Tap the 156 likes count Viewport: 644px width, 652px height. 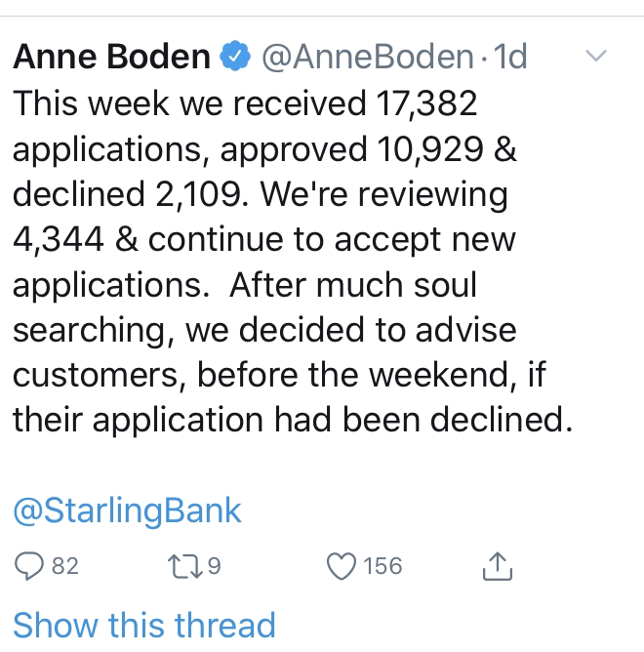click(382, 566)
